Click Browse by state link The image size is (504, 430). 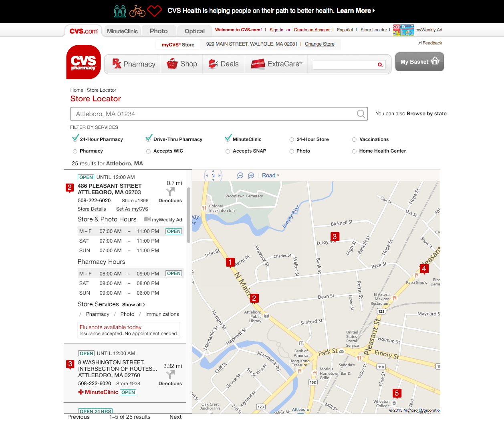point(427,114)
